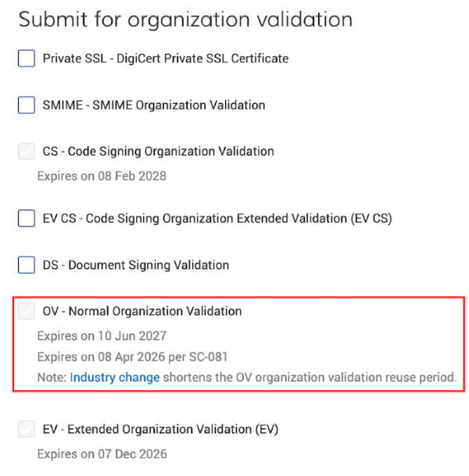Click the EV CS Code Signing label text
Image resolution: width=469 pixels, height=476 pixels.
click(x=217, y=219)
